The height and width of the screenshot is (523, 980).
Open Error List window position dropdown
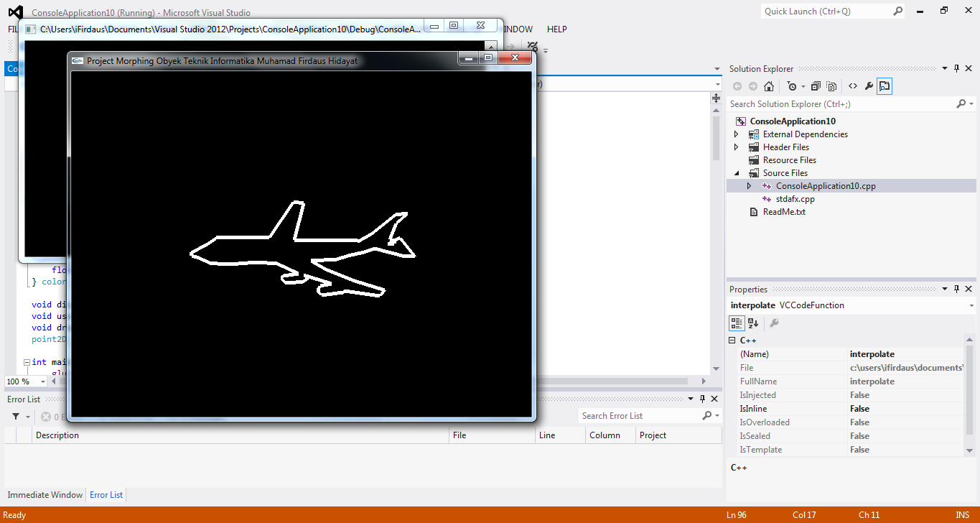(x=691, y=399)
